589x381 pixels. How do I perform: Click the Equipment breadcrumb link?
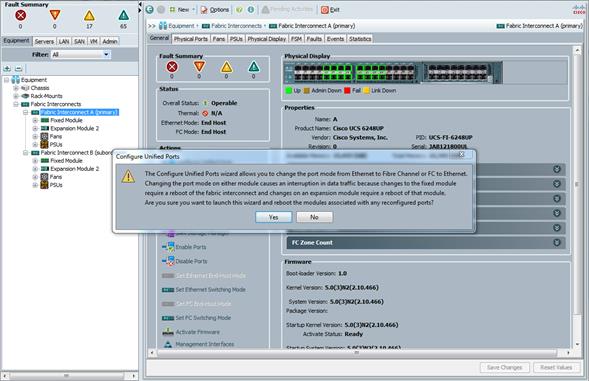(x=181, y=26)
